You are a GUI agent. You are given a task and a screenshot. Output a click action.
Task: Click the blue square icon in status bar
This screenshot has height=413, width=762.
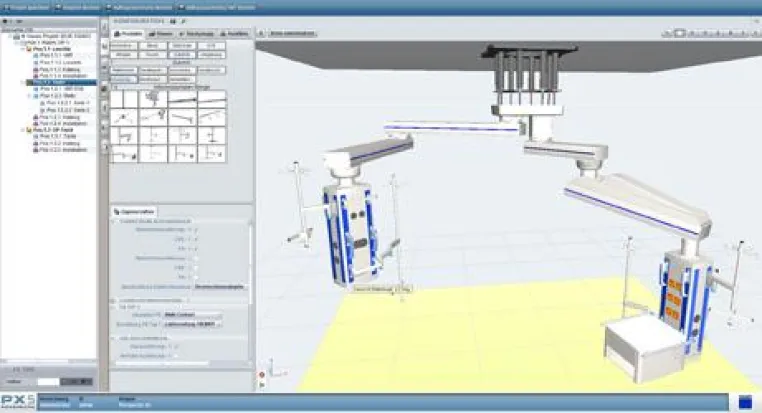point(745,401)
